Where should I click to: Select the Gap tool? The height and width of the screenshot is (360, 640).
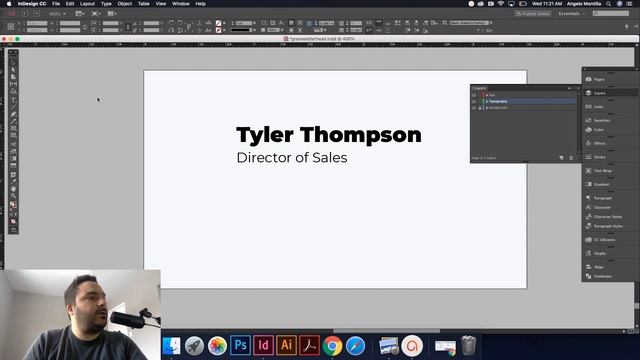[13, 84]
